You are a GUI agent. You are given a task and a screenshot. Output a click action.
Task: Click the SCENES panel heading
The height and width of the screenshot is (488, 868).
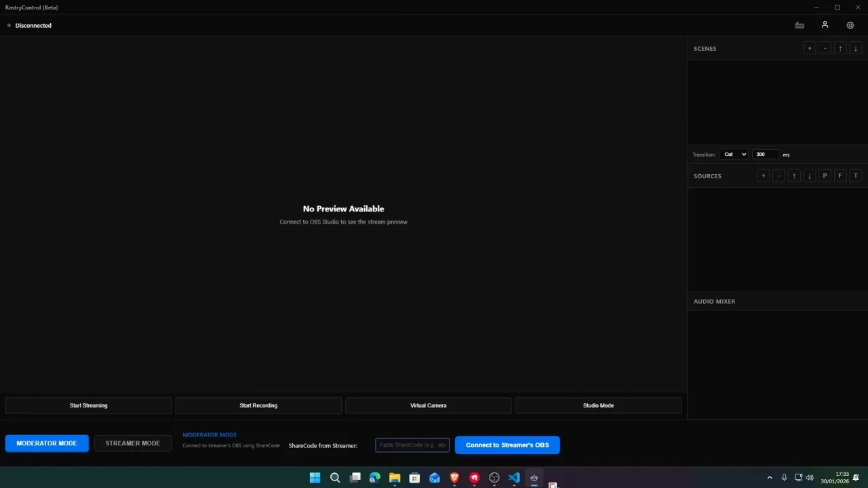pos(705,49)
